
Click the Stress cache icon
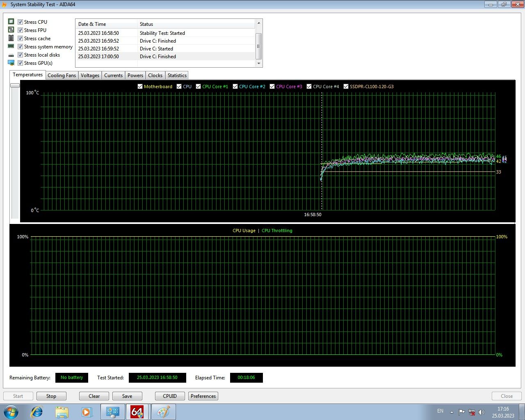click(x=11, y=38)
